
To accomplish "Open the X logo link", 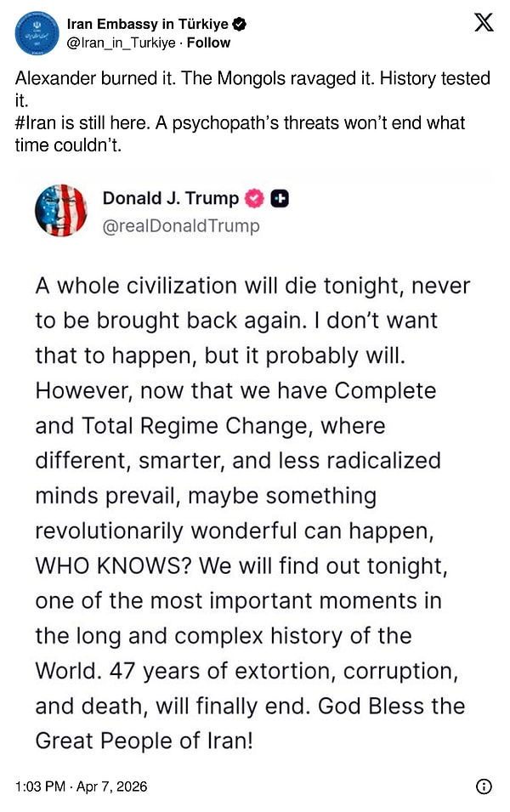I will click(483, 23).
